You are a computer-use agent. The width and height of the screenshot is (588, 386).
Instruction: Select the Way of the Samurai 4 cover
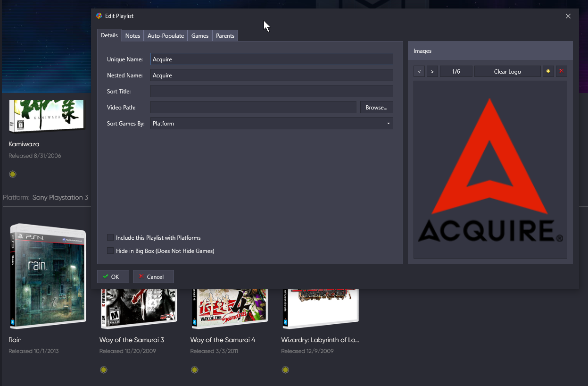[x=230, y=309]
